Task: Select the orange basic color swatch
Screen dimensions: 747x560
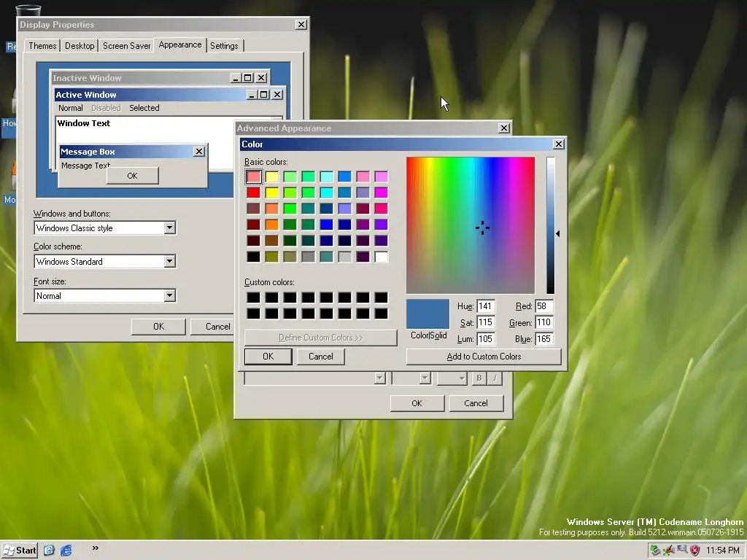Action: (271, 225)
